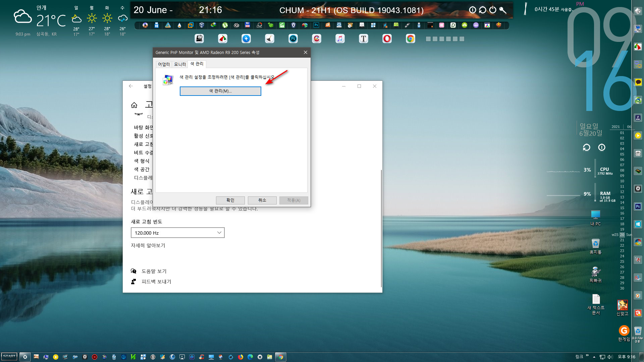Expand the 링크 toolbar chevron

(587, 355)
